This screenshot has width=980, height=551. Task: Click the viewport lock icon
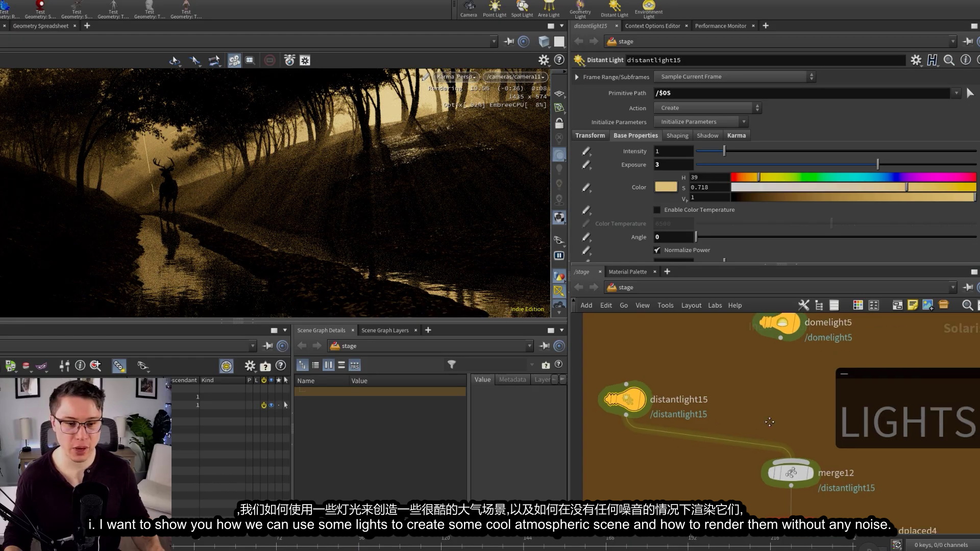(x=559, y=123)
